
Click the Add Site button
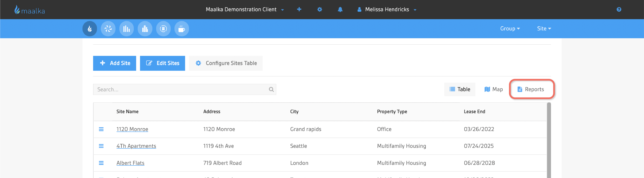point(114,63)
